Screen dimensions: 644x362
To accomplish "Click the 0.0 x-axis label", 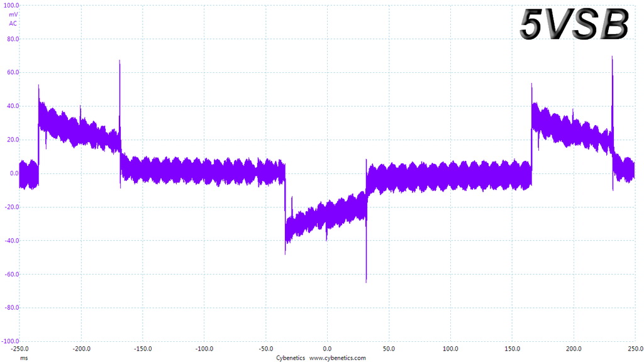I will click(x=327, y=349).
